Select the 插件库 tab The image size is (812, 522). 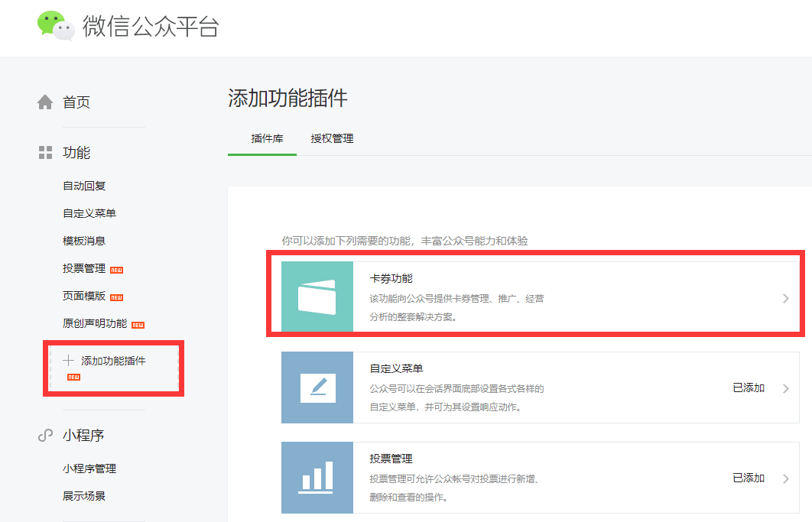pyautogui.click(x=267, y=139)
